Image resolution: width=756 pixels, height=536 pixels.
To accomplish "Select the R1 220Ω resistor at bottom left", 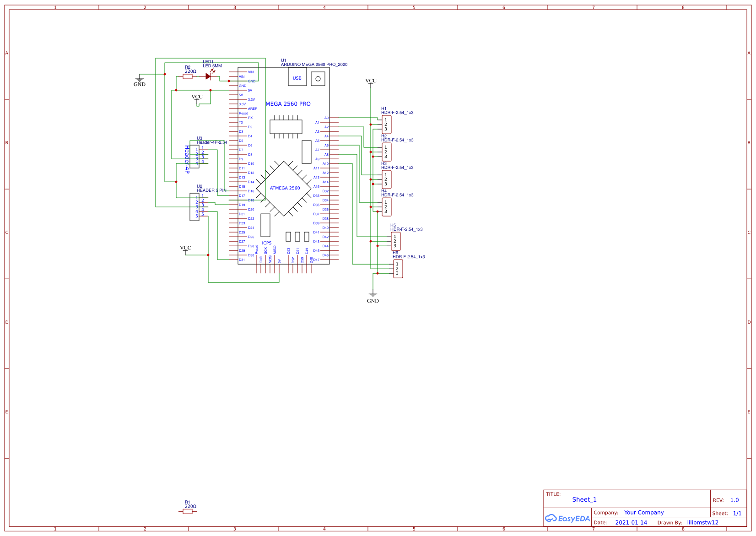I will click(x=188, y=512).
